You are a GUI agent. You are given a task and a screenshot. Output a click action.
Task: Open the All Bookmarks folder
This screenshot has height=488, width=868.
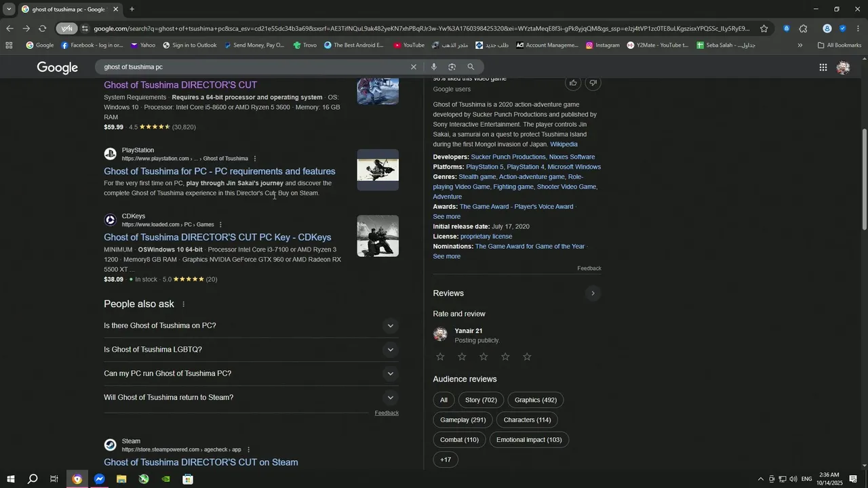(x=840, y=45)
